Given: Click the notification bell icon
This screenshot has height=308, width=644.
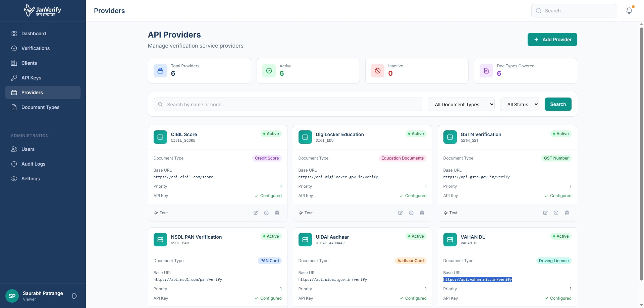Looking at the screenshot, I should tap(629, 11).
